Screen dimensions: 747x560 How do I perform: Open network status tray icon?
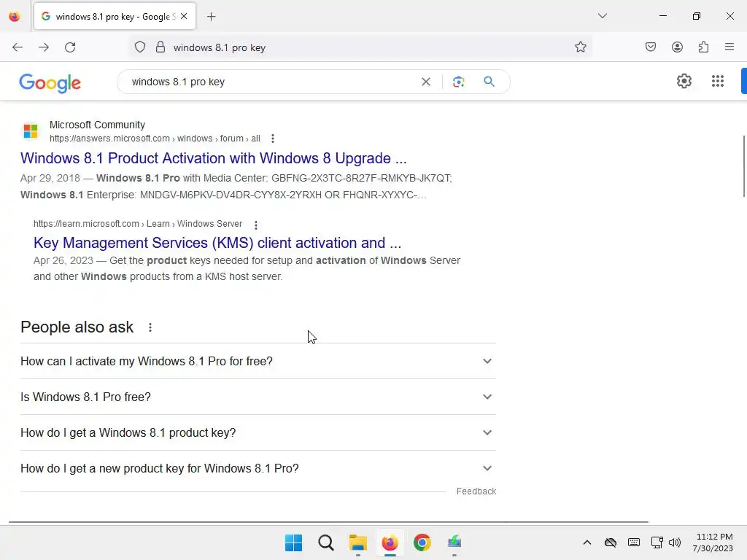[x=657, y=542]
